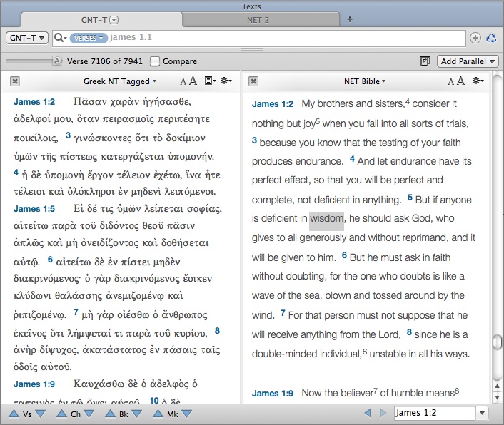Click the show context icon left of Add Parallel
The height and width of the screenshot is (425, 504).
425,61
